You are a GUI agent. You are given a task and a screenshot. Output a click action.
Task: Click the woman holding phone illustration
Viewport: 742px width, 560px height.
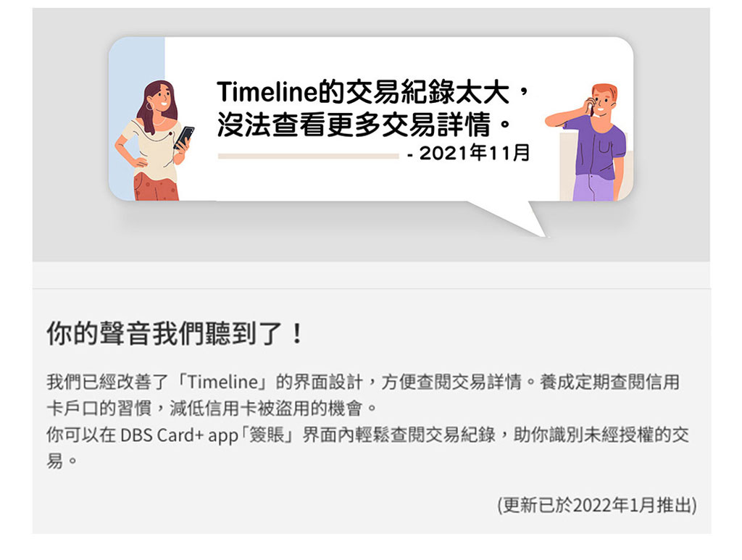tap(154, 141)
